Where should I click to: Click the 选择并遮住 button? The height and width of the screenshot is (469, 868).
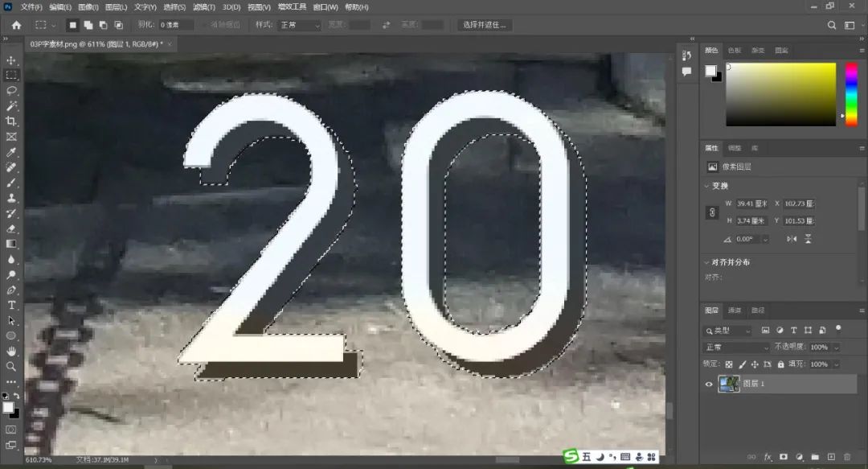[485, 25]
